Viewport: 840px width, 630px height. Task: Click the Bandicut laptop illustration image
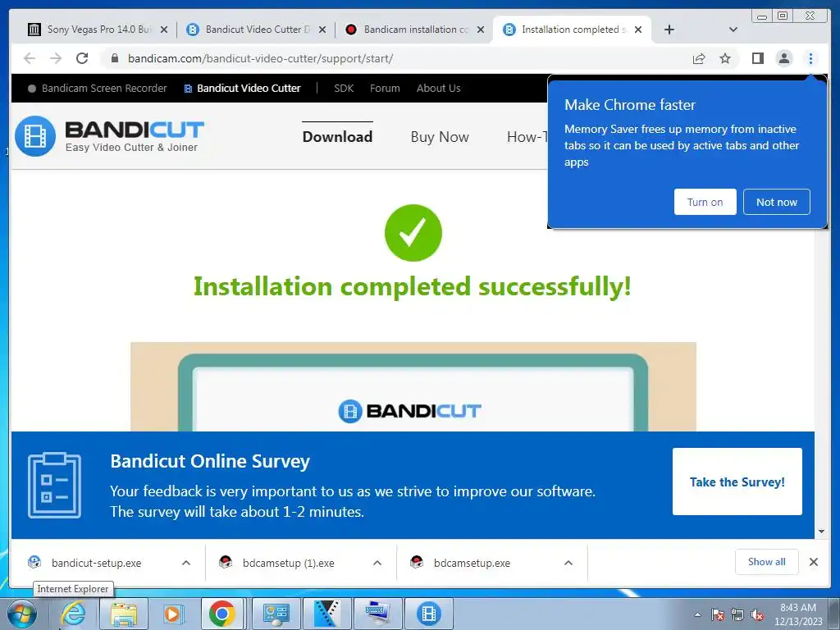coord(413,387)
